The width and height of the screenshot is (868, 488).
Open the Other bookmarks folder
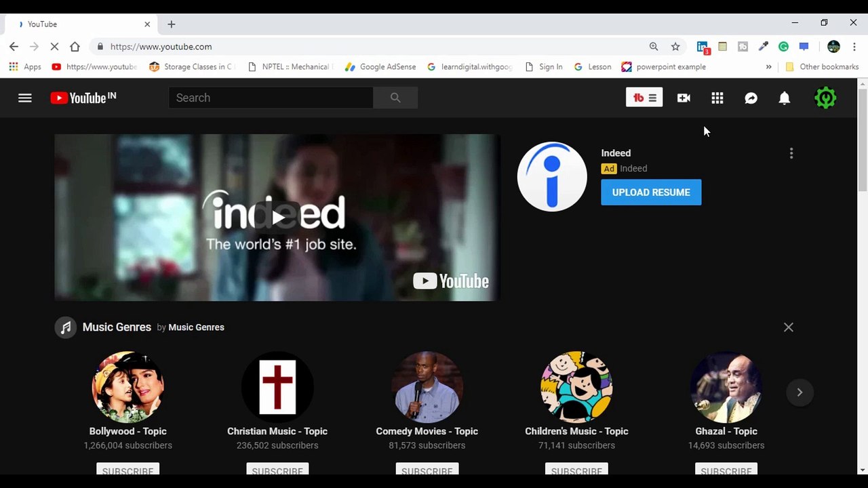coord(822,67)
